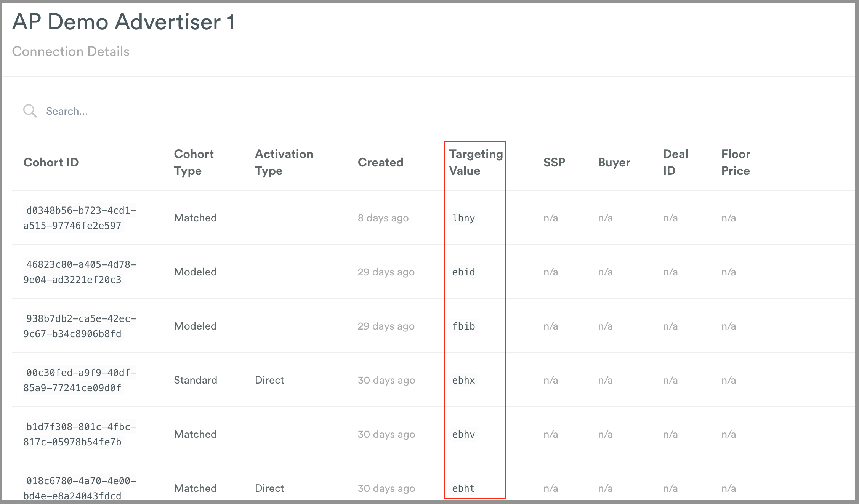The height and width of the screenshot is (504, 859).
Task: Click the 'AP Demo Advertiser 1' title
Action: point(123,22)
